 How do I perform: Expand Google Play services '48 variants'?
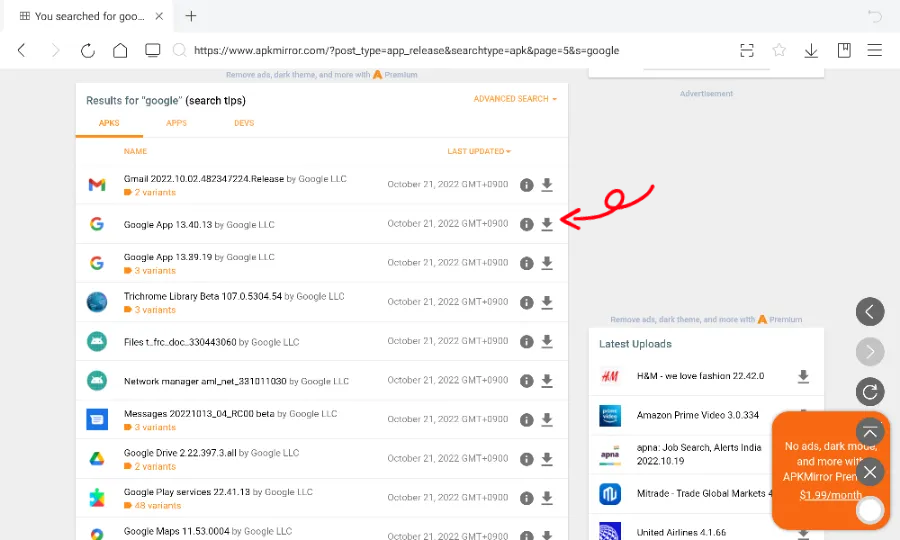[x=152, y=506]
